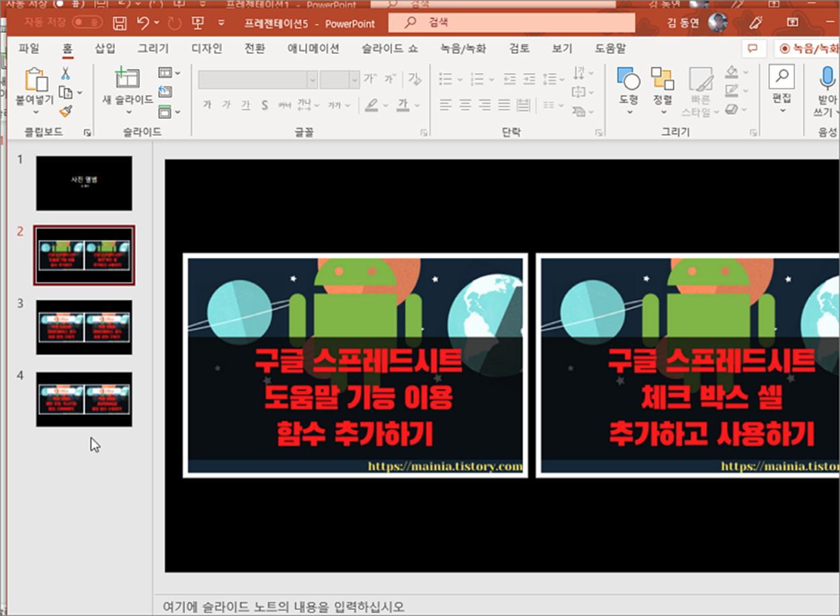
Task: Click the Editing (편집) magnifier icon
Action: 782,77
